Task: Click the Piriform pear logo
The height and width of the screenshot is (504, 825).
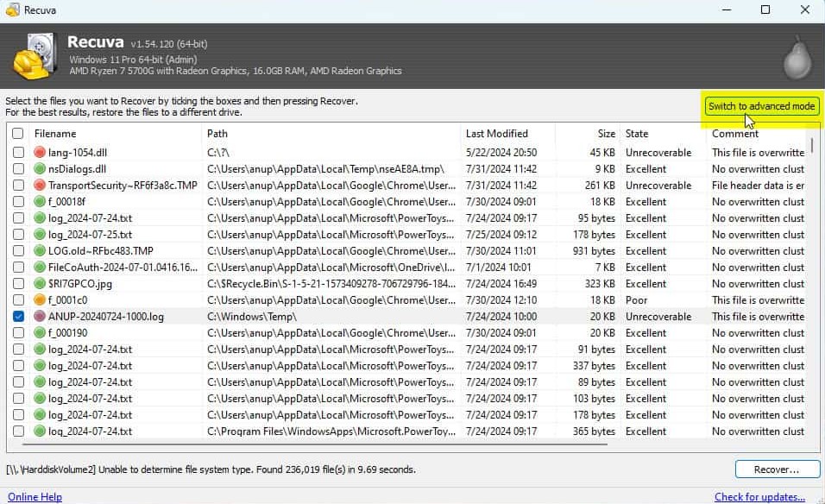Action: tap(797, 58)
